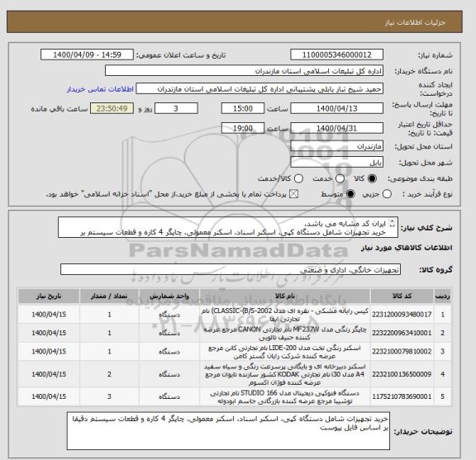Image resolution: width=476 pixels, height=460 pixels.
Task: Click the تاریخ نیاز column header
Action: pos(49,296)
